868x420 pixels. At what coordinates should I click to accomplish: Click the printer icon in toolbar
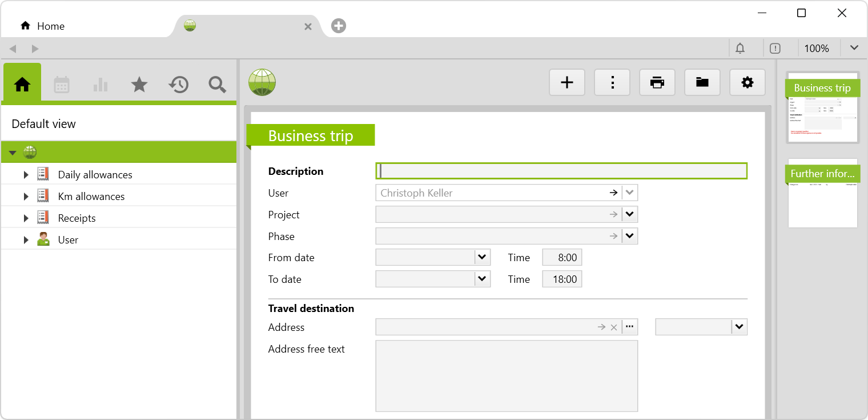click(657, 83)
